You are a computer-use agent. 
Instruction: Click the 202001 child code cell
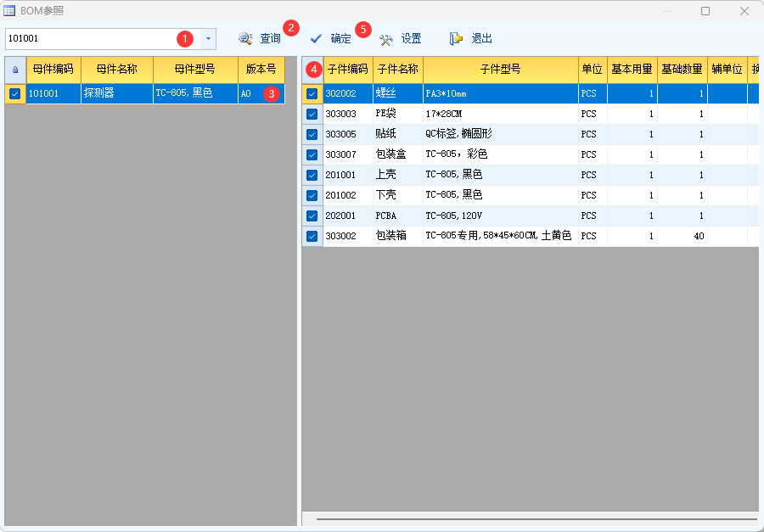click(x=348, y=216)
